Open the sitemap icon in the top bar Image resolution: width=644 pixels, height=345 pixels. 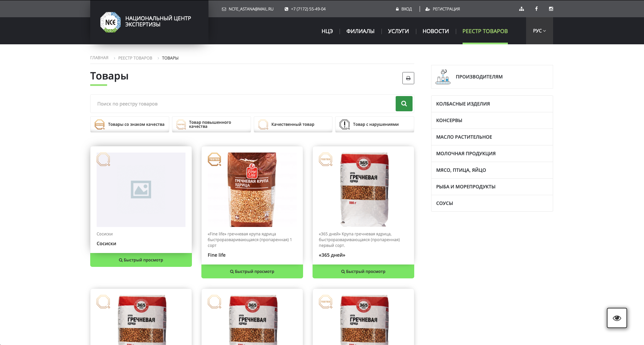[x=522, y=9]
